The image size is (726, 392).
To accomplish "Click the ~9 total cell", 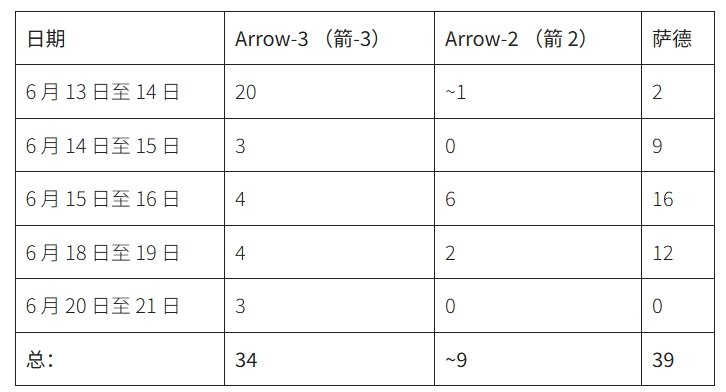I will pos(538,359).
